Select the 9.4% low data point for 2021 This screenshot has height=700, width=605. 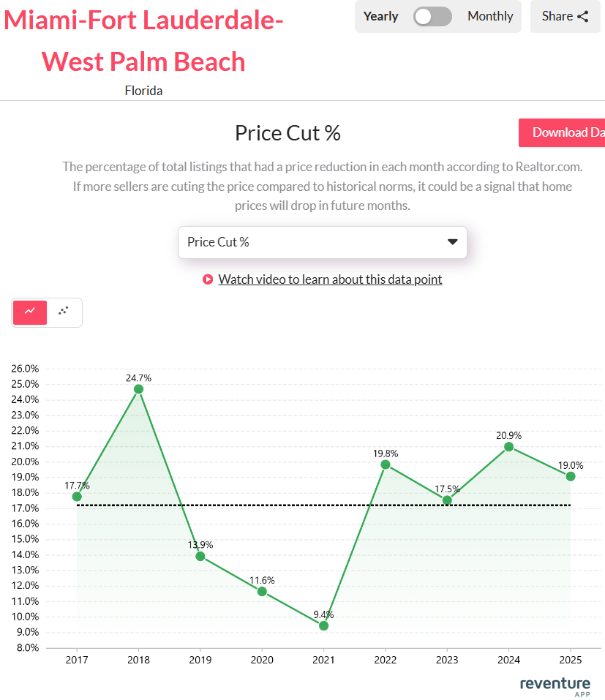tap(323, 626)
